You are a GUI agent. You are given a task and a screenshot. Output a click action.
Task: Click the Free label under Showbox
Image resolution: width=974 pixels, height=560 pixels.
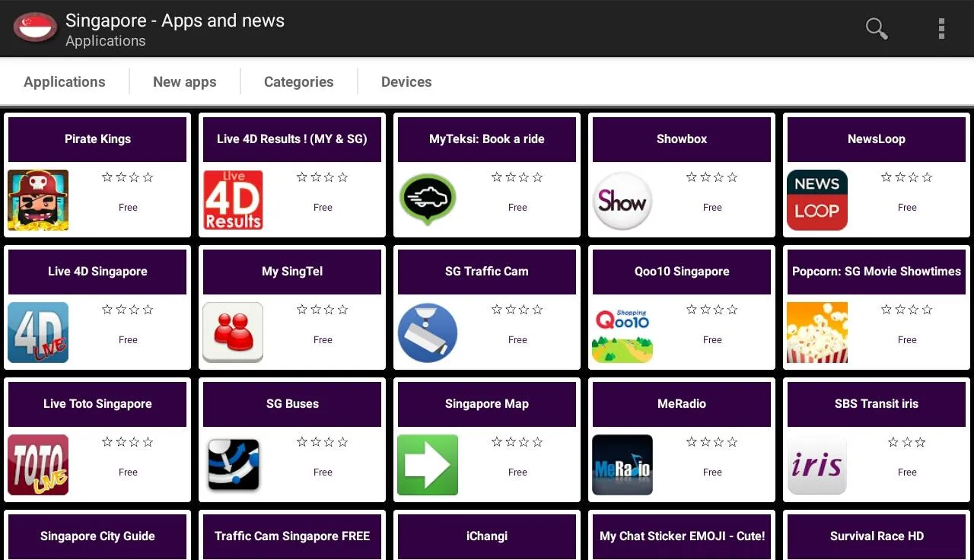(712, 207)
